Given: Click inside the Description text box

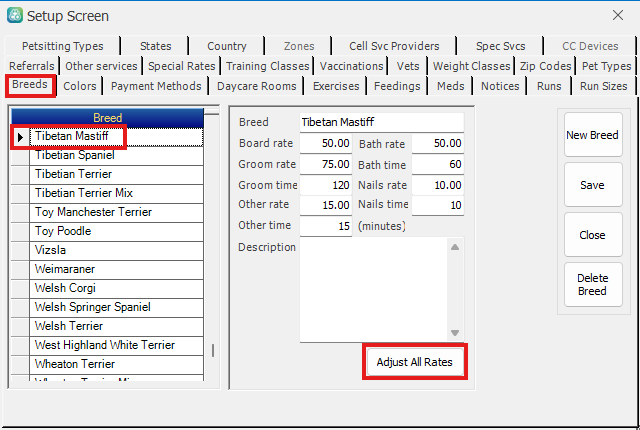Looking at the screenshot, I should tap(373, 290).
